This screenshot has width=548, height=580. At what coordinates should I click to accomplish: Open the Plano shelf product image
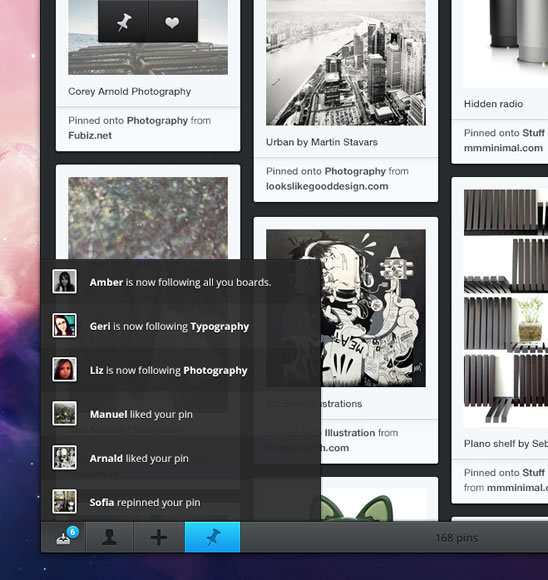coord(506,308)
